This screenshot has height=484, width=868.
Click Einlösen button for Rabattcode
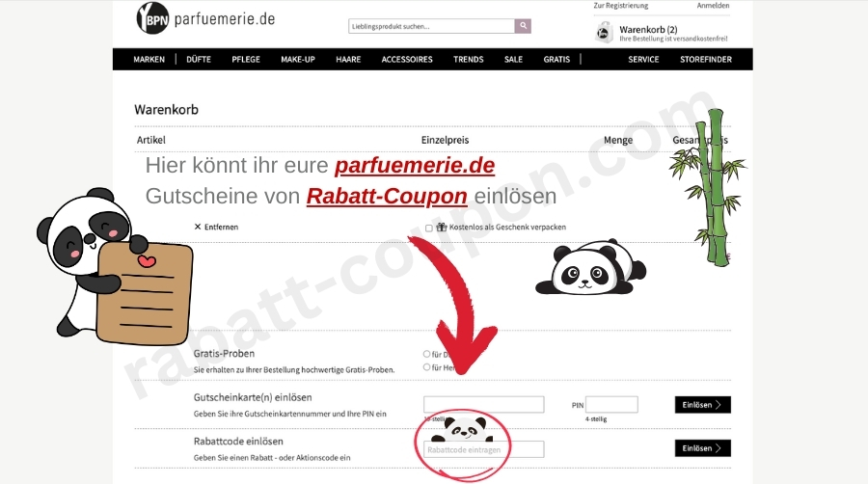tap(702, 448)
